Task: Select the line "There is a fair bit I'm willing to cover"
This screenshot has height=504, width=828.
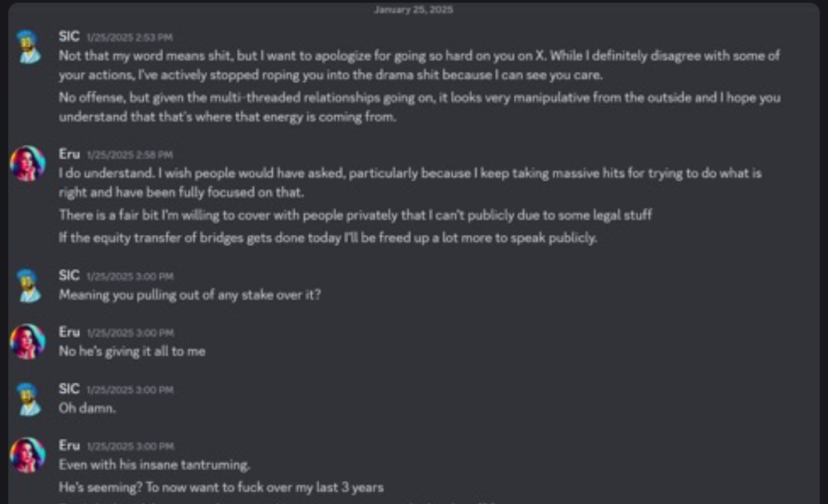Action: 355,215
